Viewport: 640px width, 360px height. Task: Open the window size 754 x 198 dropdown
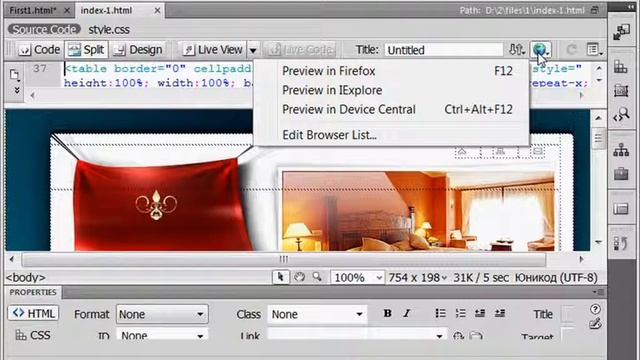coord(418,278)
